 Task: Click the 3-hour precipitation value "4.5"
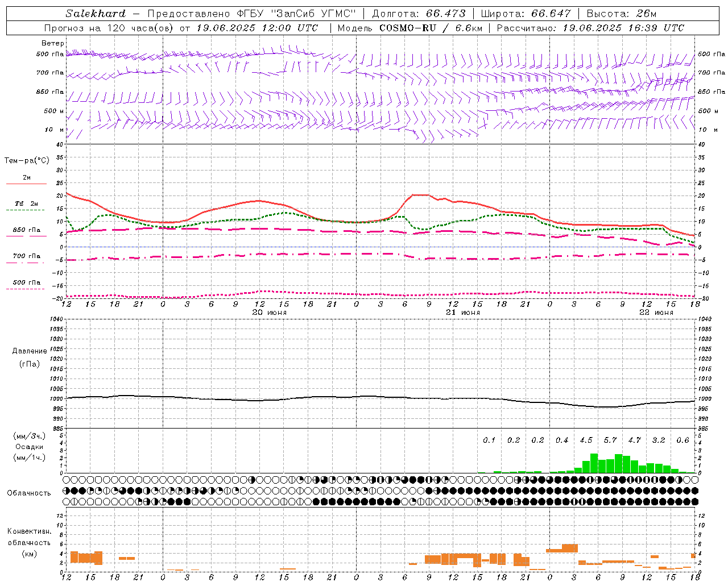pos(586,440)
